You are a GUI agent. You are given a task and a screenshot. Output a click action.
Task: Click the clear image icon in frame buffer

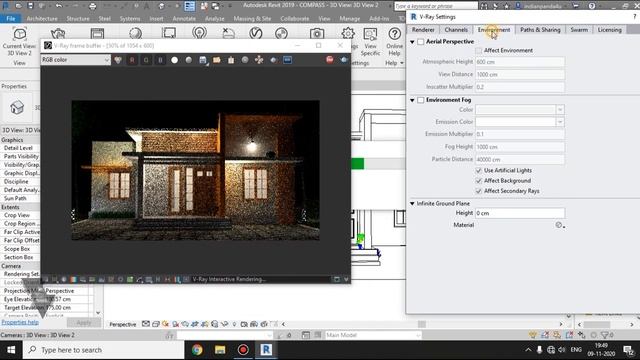point(231,60)
